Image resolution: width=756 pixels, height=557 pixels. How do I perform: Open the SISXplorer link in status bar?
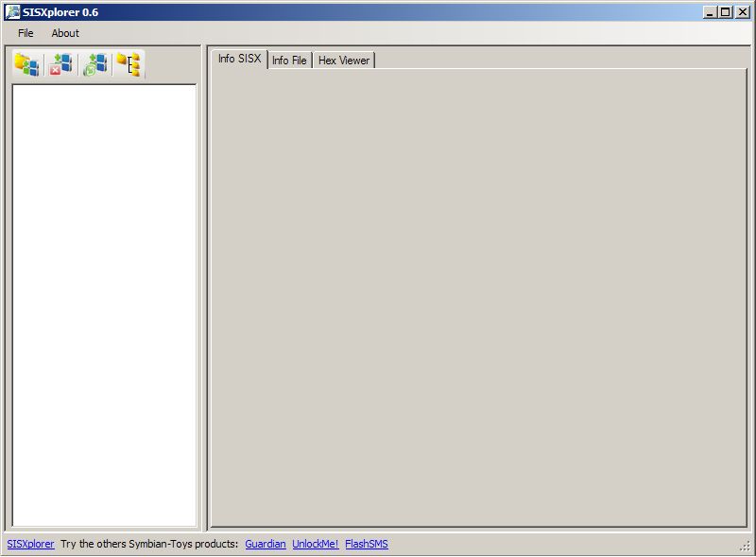tap(30, 544)
